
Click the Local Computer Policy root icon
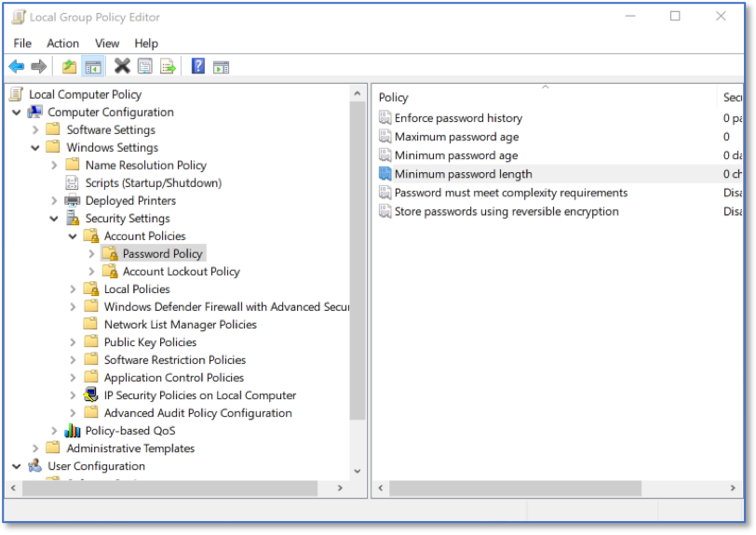[x=16, y=94]
